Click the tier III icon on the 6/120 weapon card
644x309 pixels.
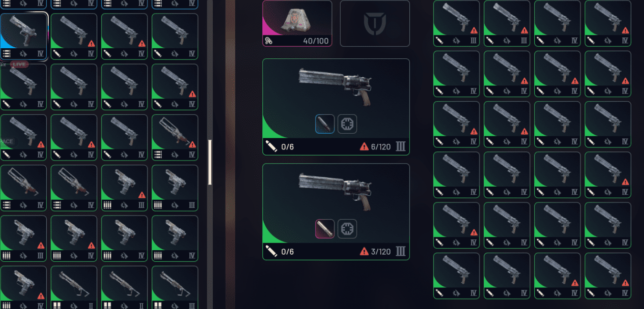click(x=401, y=146)
